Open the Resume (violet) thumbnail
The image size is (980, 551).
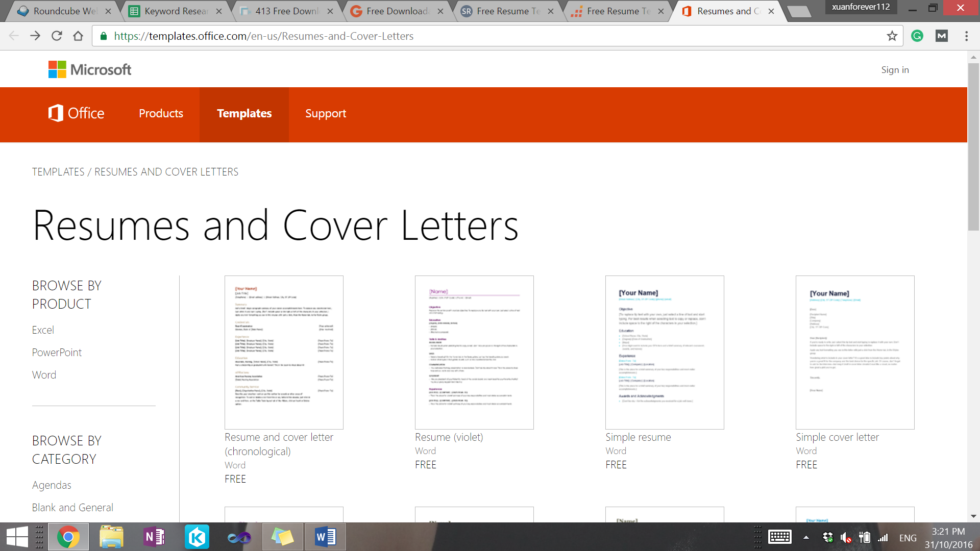click(x=474, y=353)
